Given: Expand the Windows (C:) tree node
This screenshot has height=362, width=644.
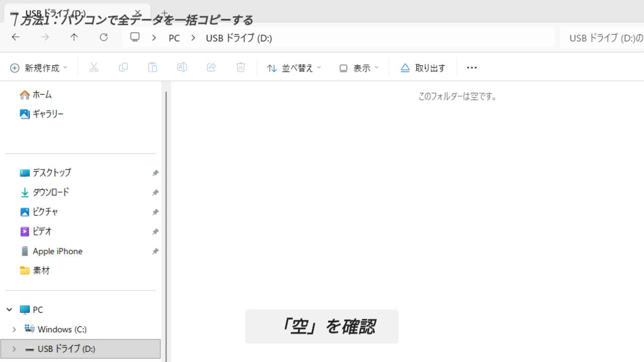Looking at the screenshot, I should click(14, 330).
